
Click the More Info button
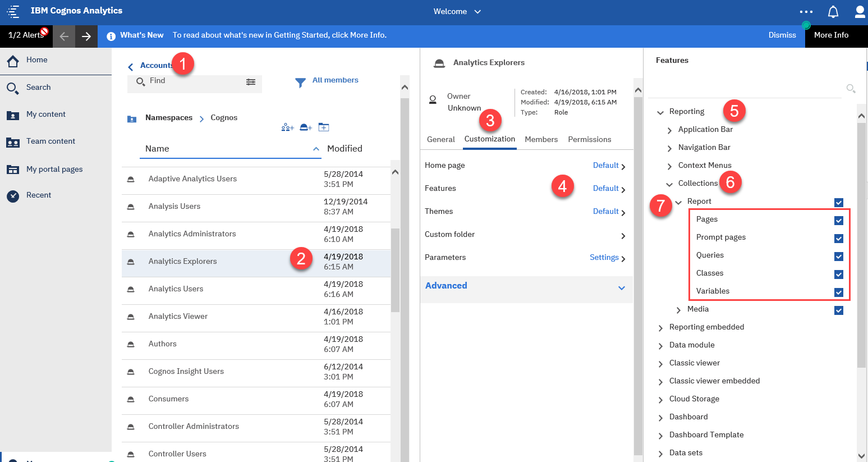[831, 35]
